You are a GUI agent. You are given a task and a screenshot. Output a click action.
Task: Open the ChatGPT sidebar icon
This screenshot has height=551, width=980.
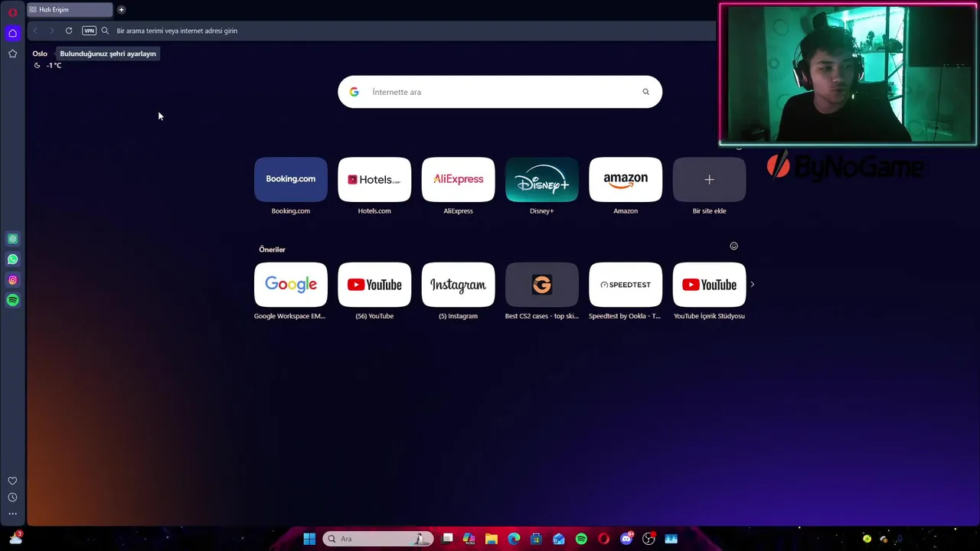coord(12,239)
